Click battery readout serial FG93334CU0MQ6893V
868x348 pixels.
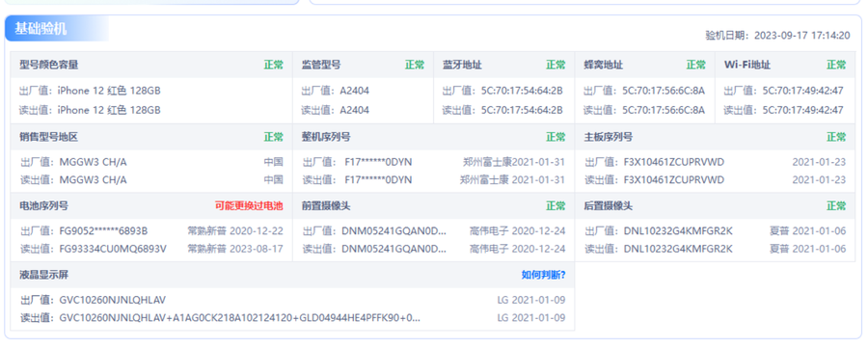tap(113, 249)
